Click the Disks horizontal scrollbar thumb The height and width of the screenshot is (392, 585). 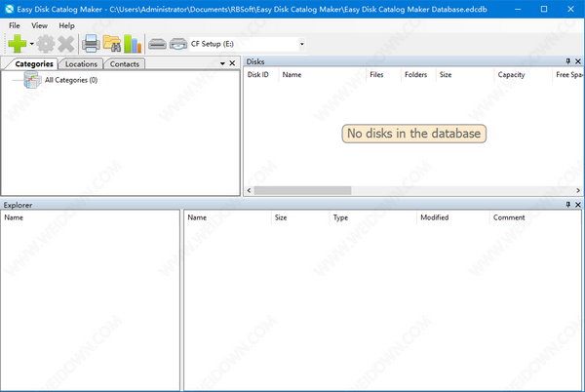coord(302,190)
